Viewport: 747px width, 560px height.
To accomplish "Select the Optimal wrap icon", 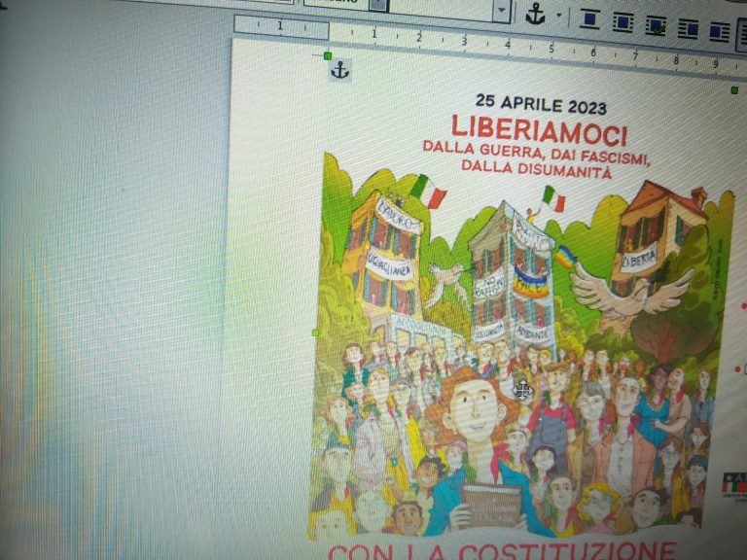I will click(x=655, y=25).
